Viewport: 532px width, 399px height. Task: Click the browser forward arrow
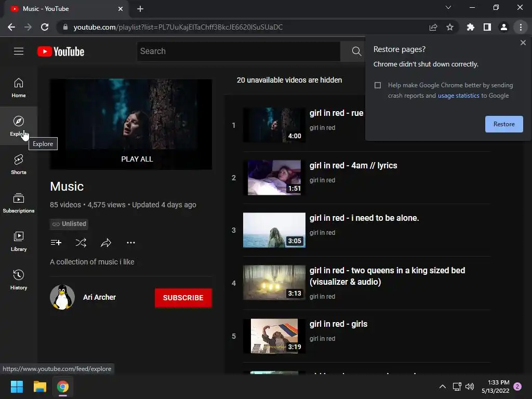tap(28, 27)
